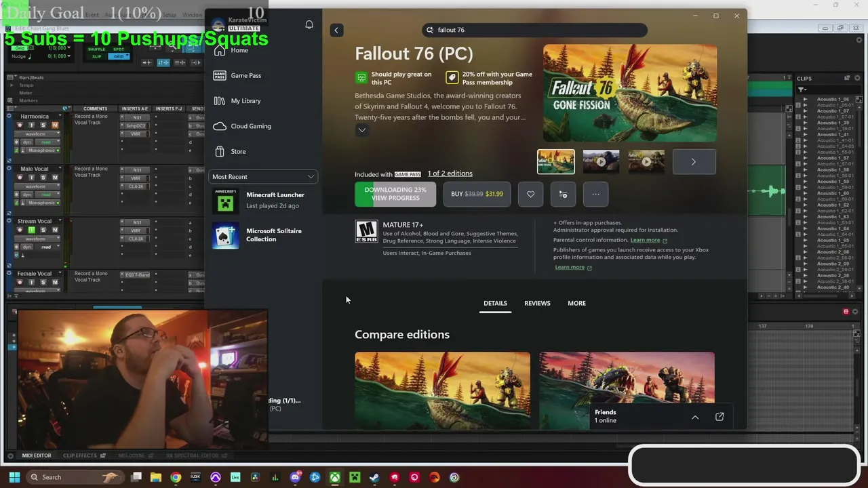Open the Clips list filter dropdown
This screenshot has width=868, height=488.
802,89
